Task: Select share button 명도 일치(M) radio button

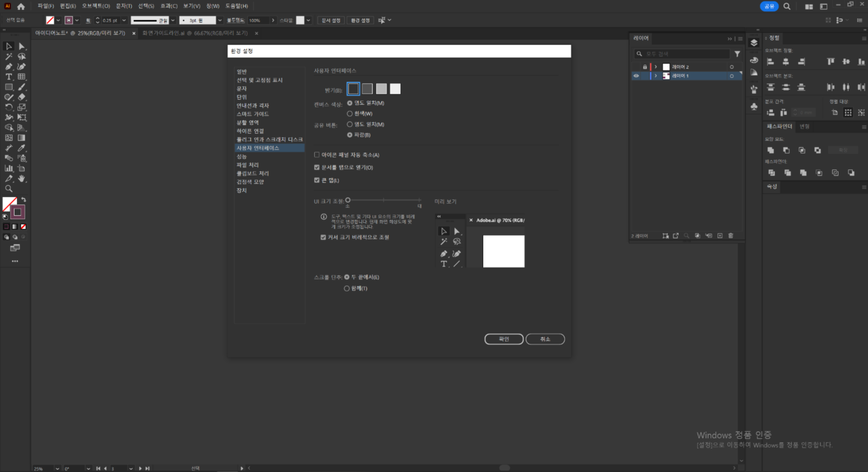Action: pyautogui.click(x=350, y=124)
